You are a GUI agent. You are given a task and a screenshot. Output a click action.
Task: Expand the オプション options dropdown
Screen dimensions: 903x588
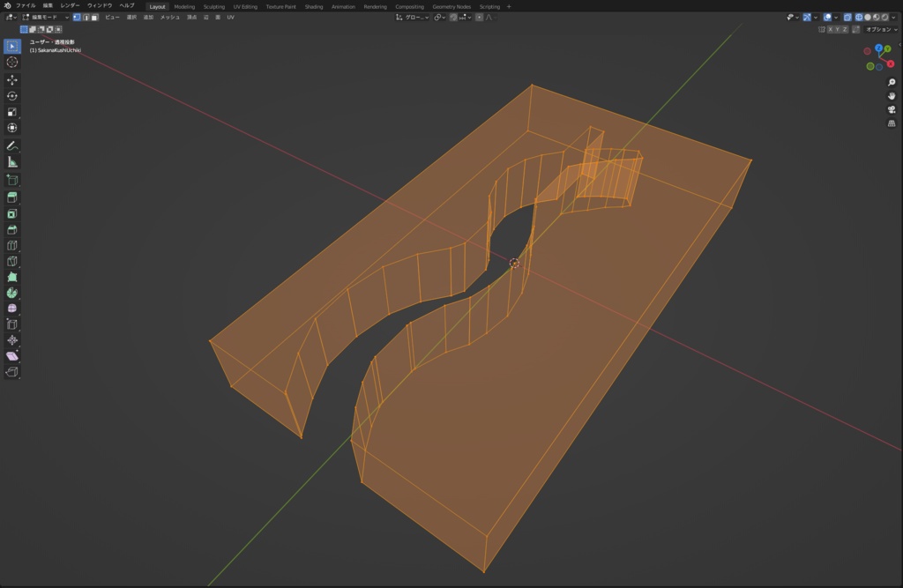[881, 29]
